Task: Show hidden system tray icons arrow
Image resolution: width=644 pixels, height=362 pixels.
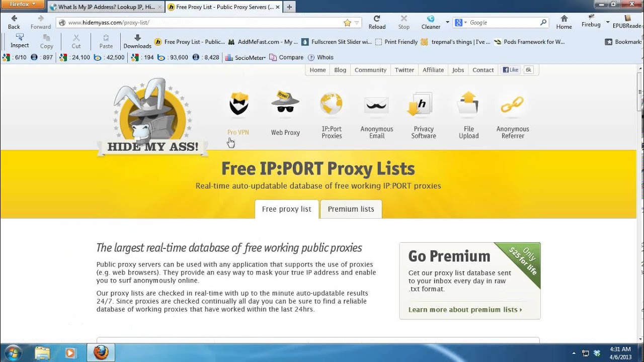Action: pyautogui.click(x=574, y=353)
